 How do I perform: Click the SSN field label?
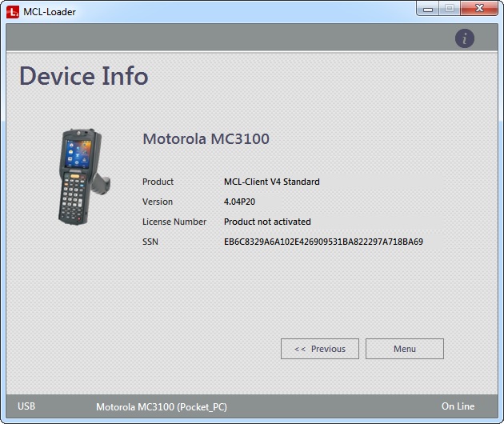click(x=150, y=242)
